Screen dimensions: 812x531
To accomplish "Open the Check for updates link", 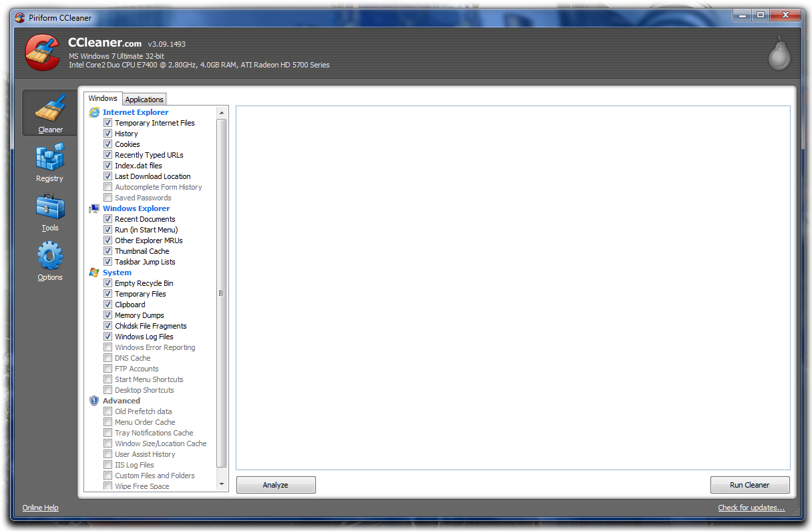I will point(751,508).
